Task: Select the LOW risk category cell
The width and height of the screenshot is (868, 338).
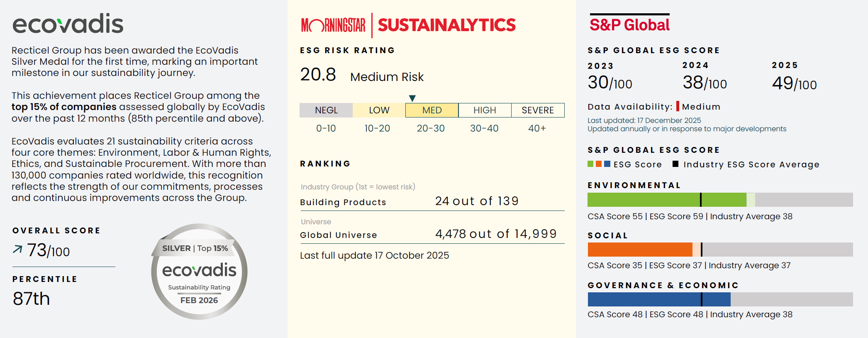Action: pyautogui.click(x=379, y=110)
